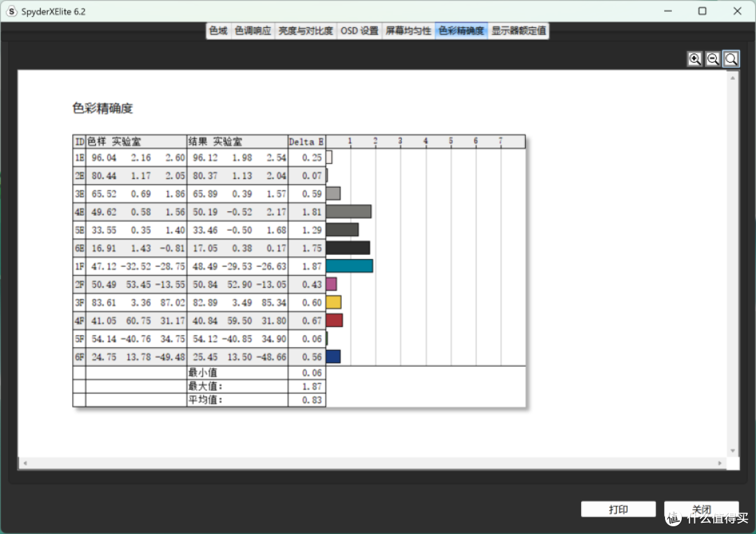Click the gray 4E color bar
The image size is (756, 534).
349,211
